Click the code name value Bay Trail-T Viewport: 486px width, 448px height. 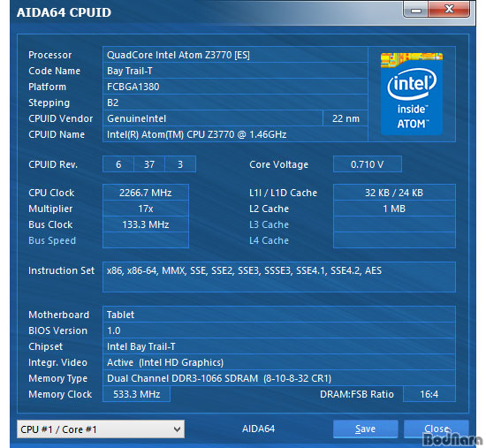pyautogui.click(x=235, y=71)
